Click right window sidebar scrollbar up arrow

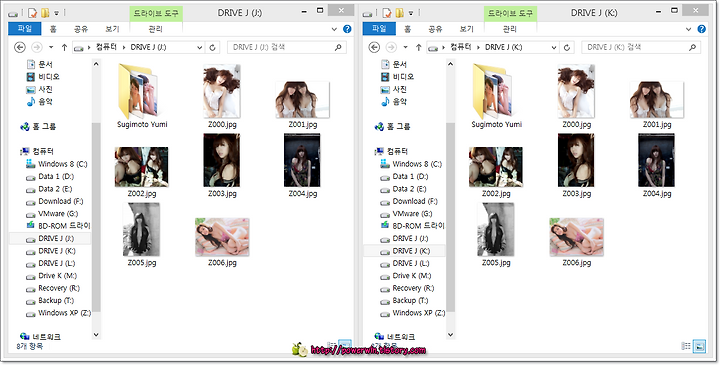tap(450, 64)
